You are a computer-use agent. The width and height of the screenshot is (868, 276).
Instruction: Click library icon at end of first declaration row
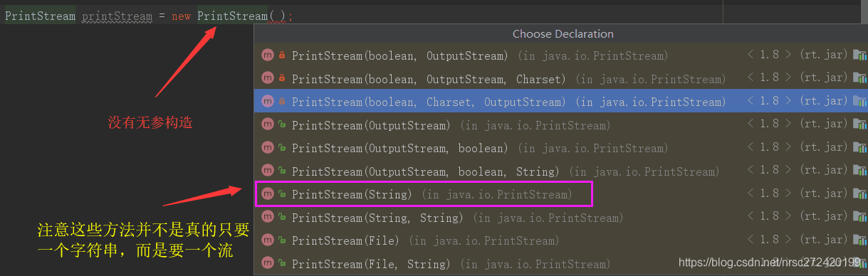tap(860, 55)
